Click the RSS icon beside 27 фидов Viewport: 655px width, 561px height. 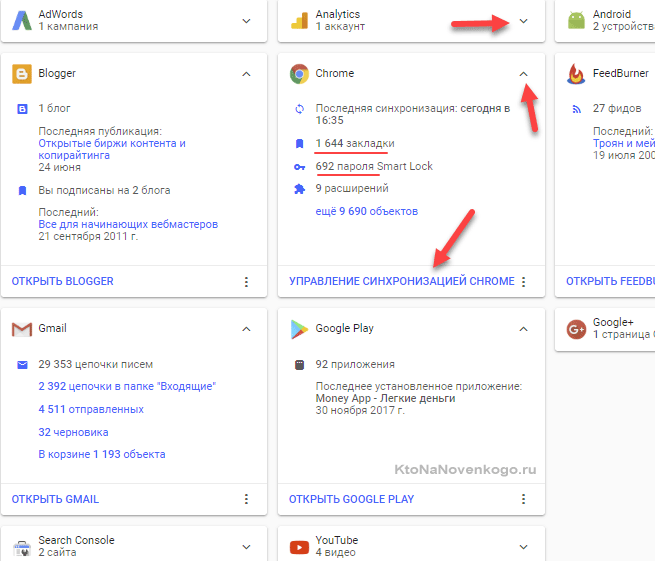pos(576,109)
